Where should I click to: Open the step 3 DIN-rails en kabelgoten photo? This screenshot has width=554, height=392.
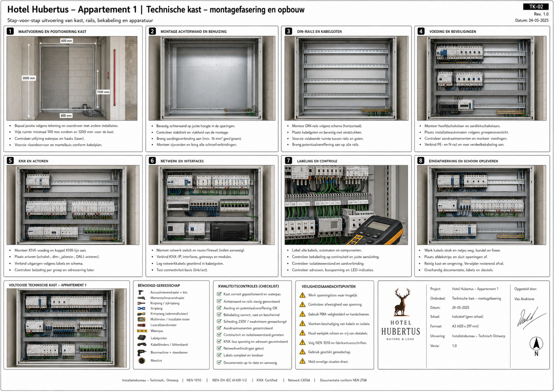tap(346, 78)
